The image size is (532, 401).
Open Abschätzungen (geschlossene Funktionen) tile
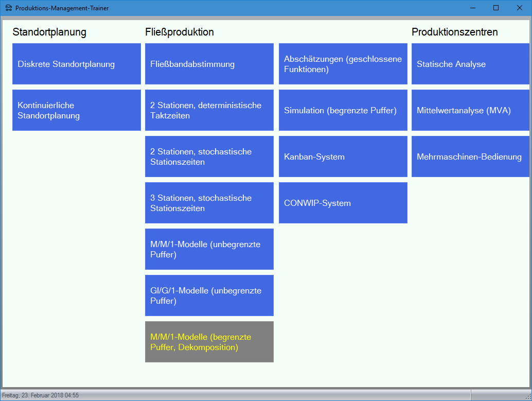(x=343, y=64)
